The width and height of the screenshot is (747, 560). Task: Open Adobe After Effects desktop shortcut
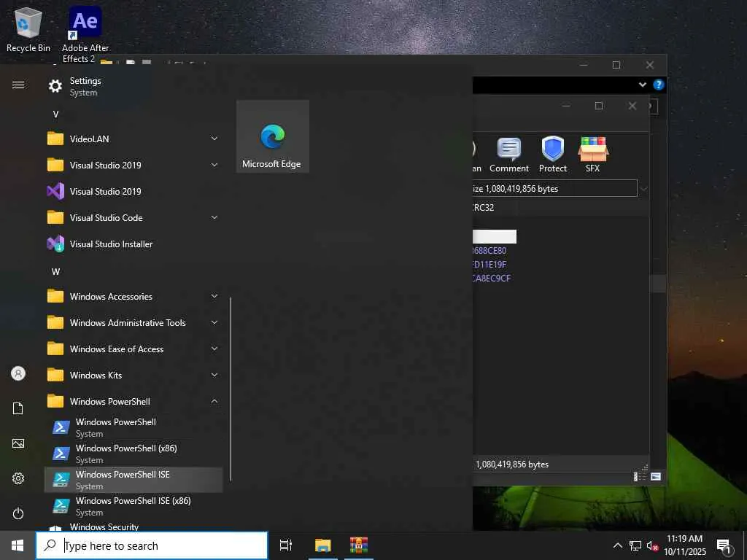(85, 34)
